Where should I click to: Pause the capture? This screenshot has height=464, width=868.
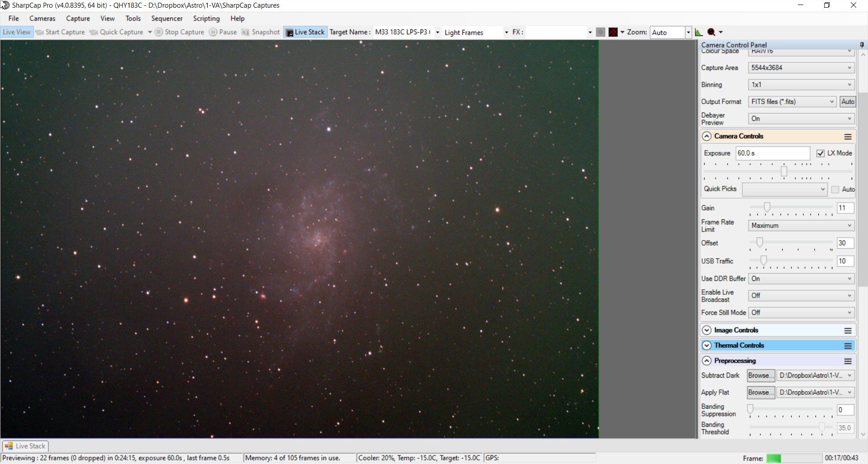click(223, 32)
